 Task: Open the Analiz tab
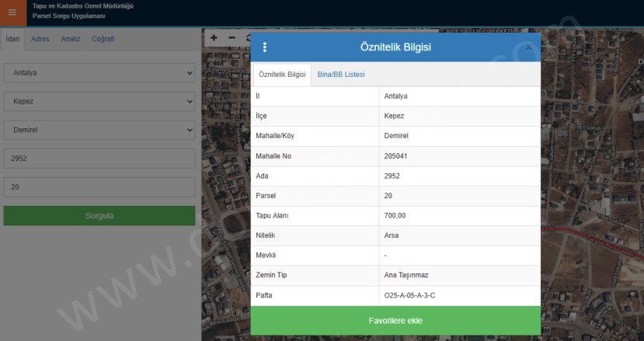tap(71, 39)
